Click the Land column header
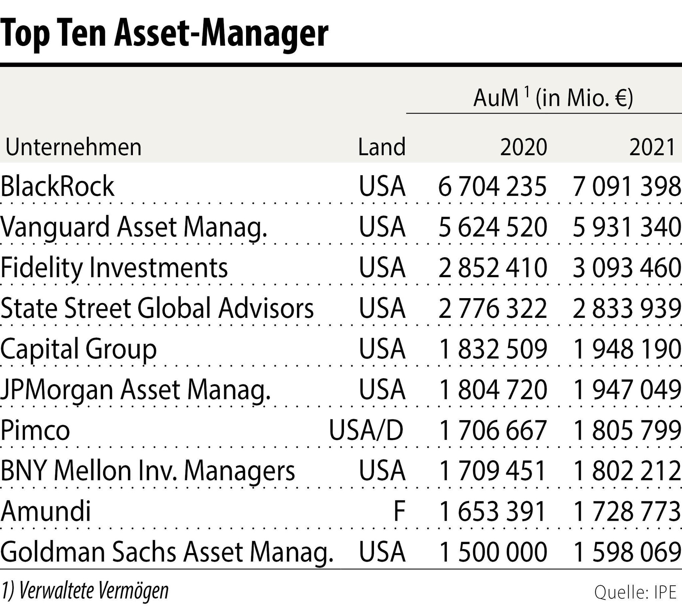 pyautogui.click(x=382, y=147)
